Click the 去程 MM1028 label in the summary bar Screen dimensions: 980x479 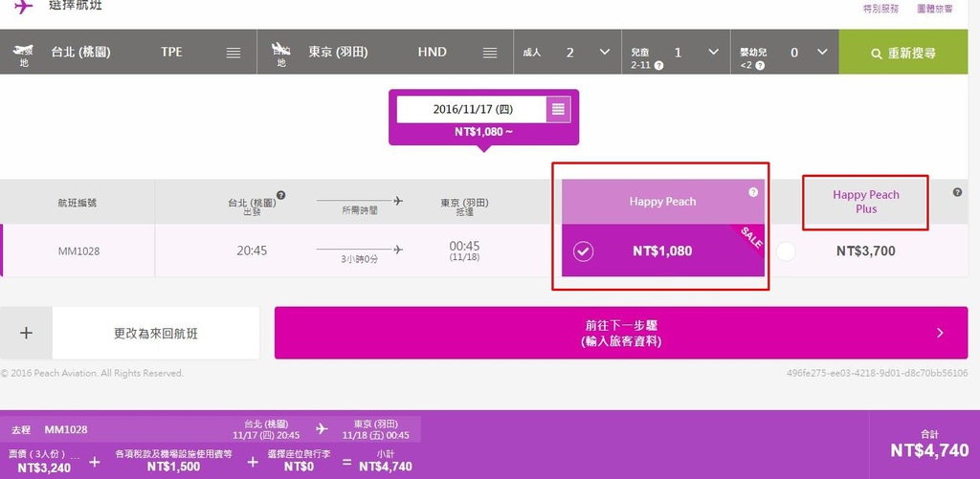coord(50,429)
